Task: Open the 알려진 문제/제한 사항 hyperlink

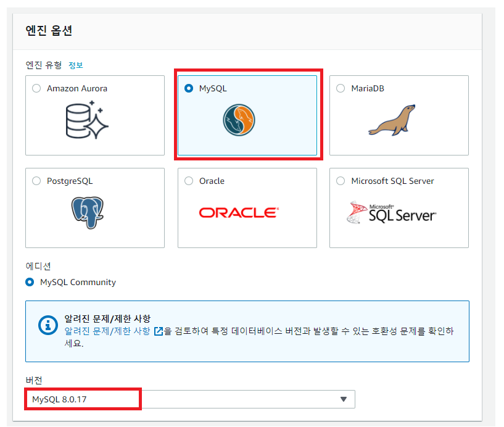Action: (107, 331)
